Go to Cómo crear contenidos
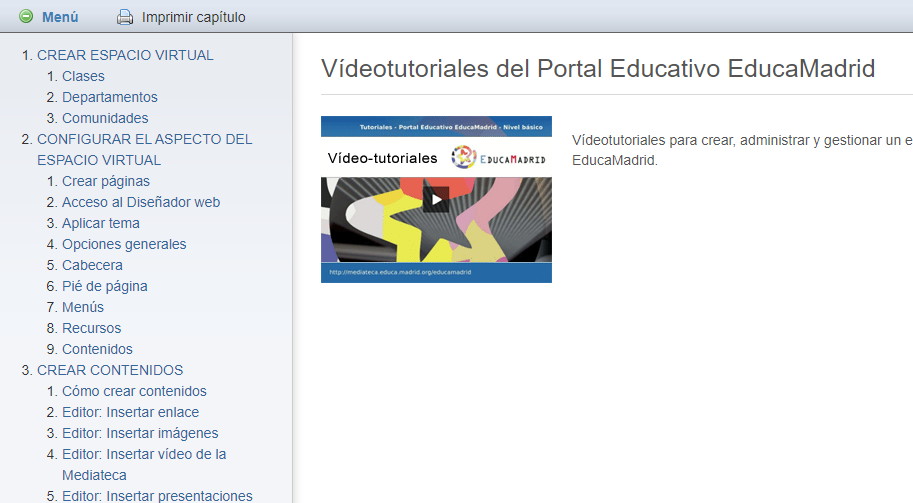 pyautogui.click(x=135, y=391)
